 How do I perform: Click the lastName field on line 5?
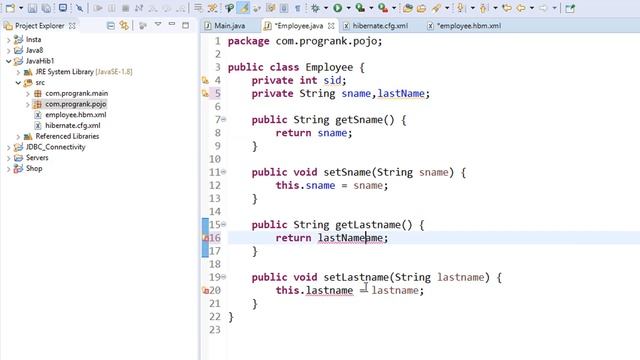click(x=401, y=93)
